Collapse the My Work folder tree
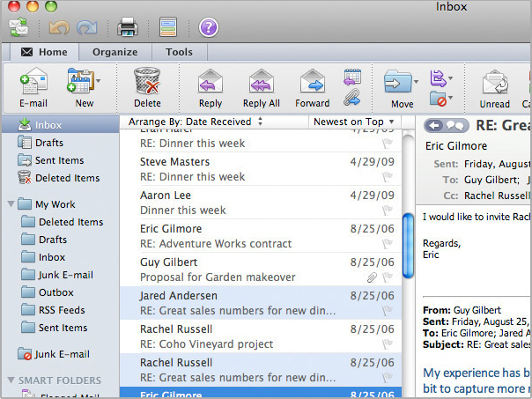The image size is (532, 399). pos(11,204)
